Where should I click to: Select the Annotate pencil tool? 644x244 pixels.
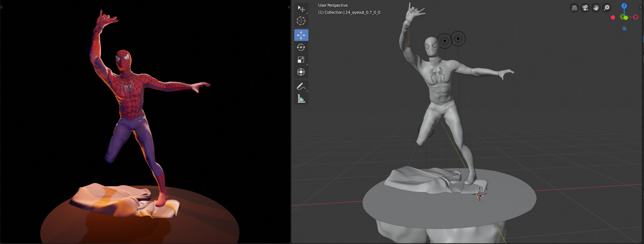click(301, 86)
